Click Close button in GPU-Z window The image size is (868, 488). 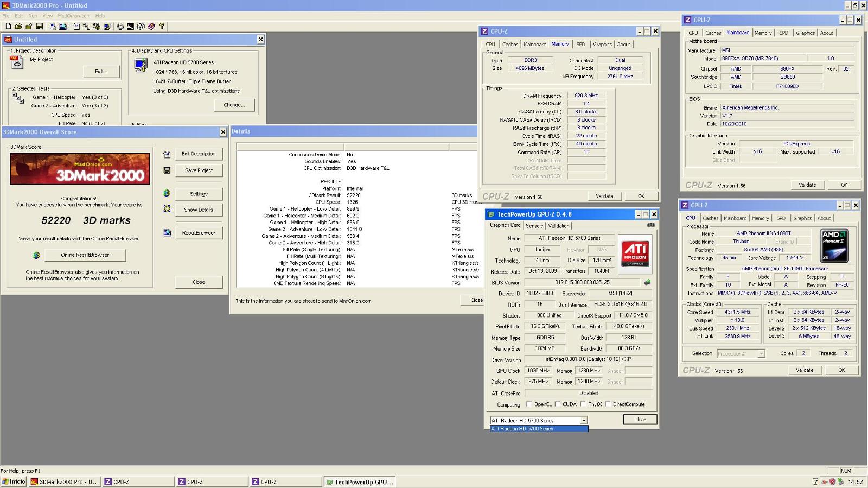coord(640,420)
